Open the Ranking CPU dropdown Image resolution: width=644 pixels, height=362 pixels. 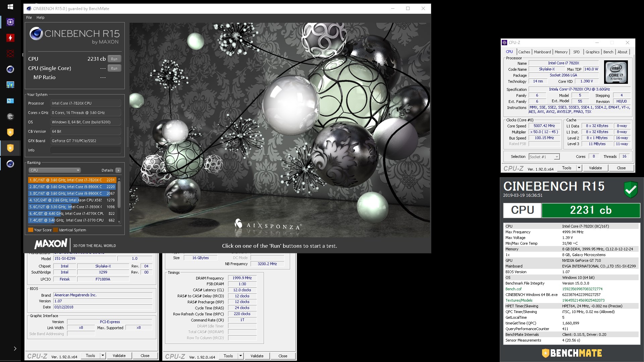click(55, 170)
